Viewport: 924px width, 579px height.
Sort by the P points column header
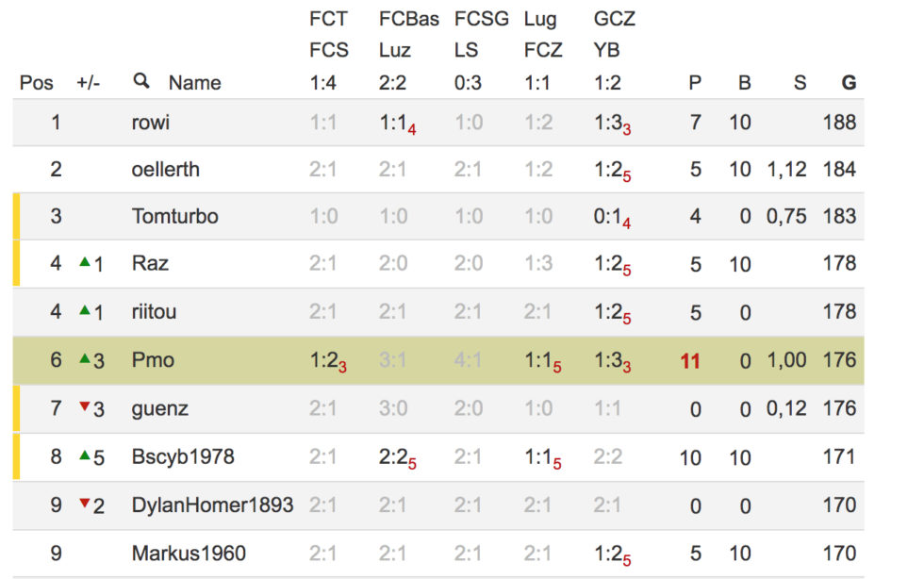695,83
